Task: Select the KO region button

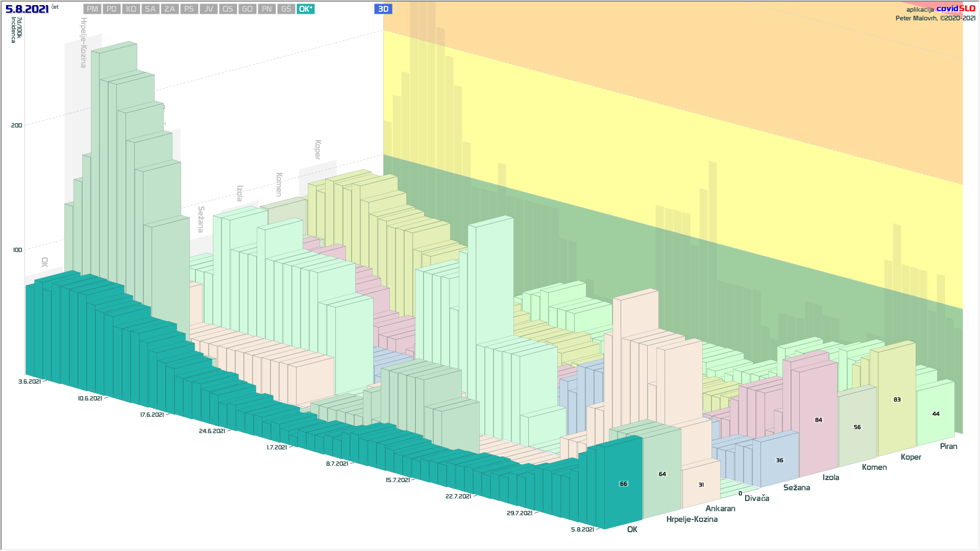Action: [x=131, y=9]
